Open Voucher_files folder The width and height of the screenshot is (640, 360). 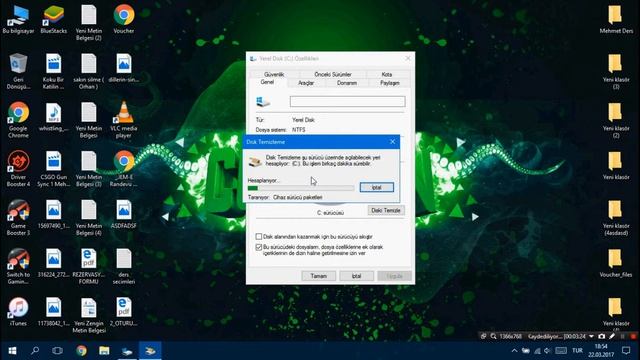point(616,263)
